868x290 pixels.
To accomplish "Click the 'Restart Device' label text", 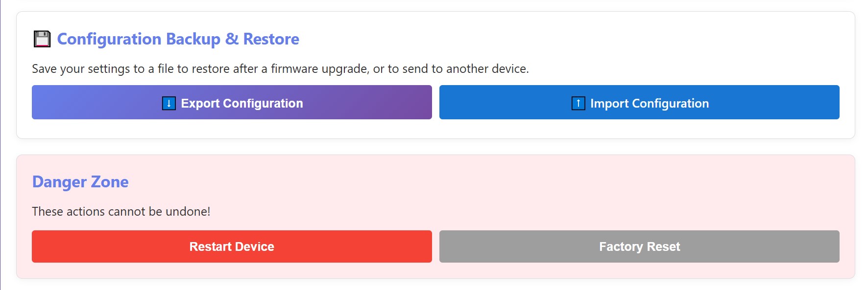I will point(232,246).
